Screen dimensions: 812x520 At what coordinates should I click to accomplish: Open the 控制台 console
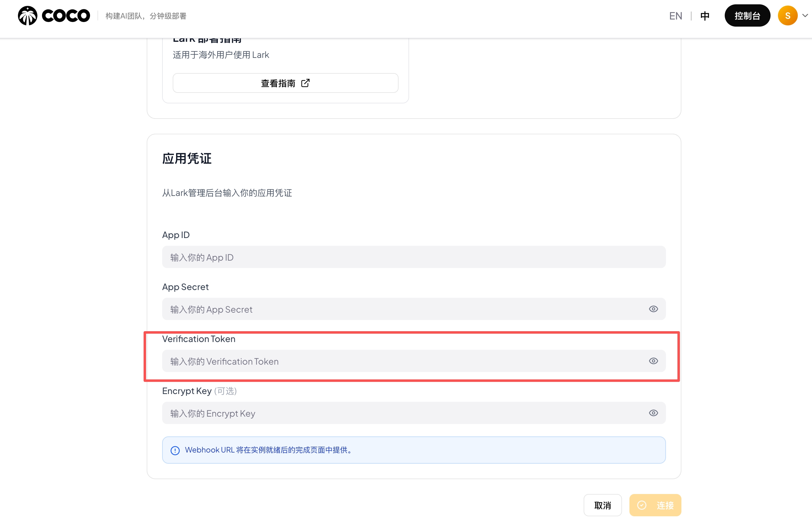click(x=748, y=15)
